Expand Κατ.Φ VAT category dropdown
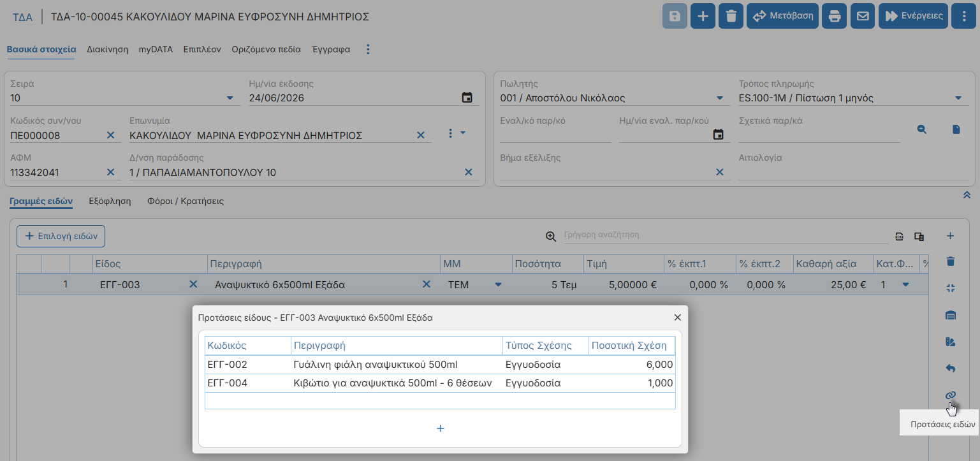 tap(905, 284)
